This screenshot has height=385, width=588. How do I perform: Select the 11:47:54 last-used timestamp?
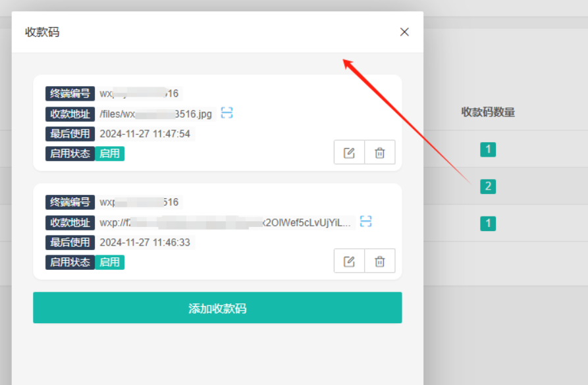(145, 134)
